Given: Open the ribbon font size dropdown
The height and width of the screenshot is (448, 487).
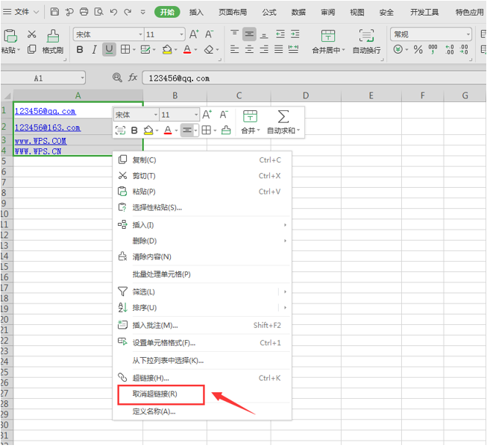Looking at the screenshot, I should tap(182, 34).
